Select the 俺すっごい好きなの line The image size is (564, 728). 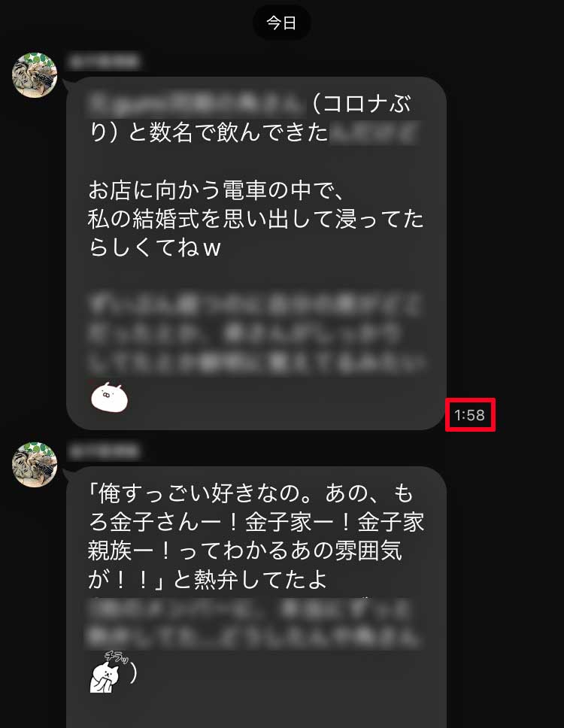[x=250, y=493]
